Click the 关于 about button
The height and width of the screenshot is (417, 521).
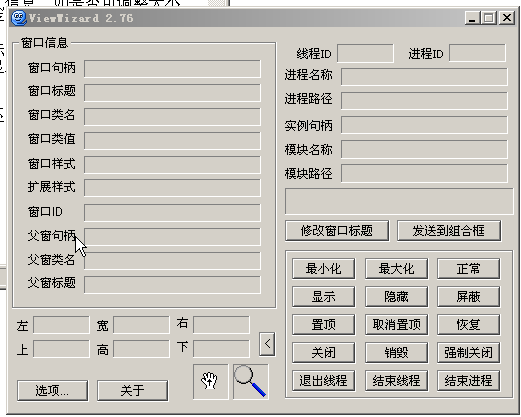133,390
